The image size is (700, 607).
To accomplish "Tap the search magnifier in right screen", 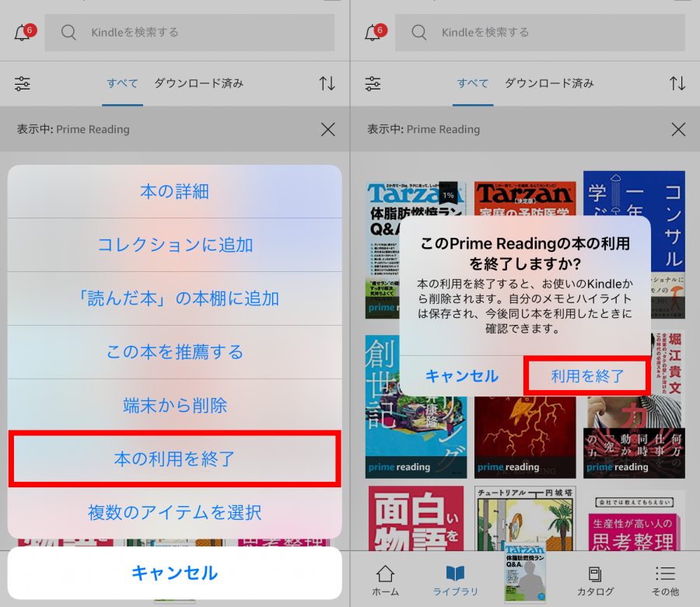I will tap(419, 32).
